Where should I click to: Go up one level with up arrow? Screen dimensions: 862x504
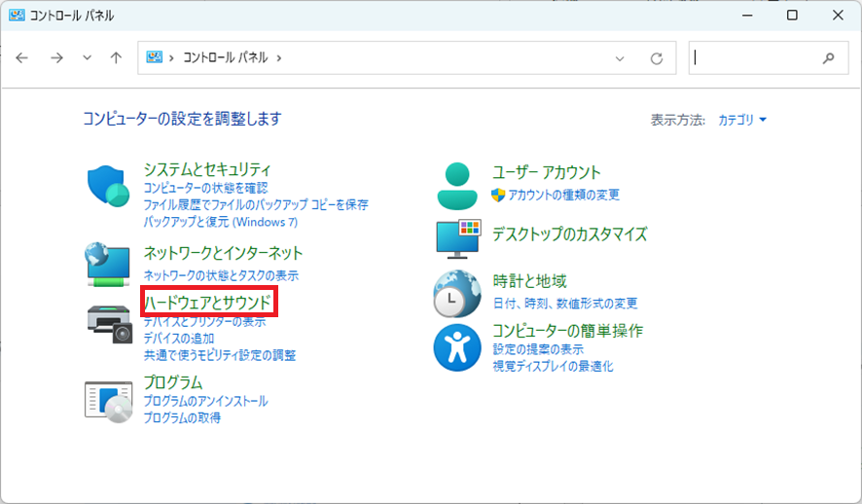116,57
